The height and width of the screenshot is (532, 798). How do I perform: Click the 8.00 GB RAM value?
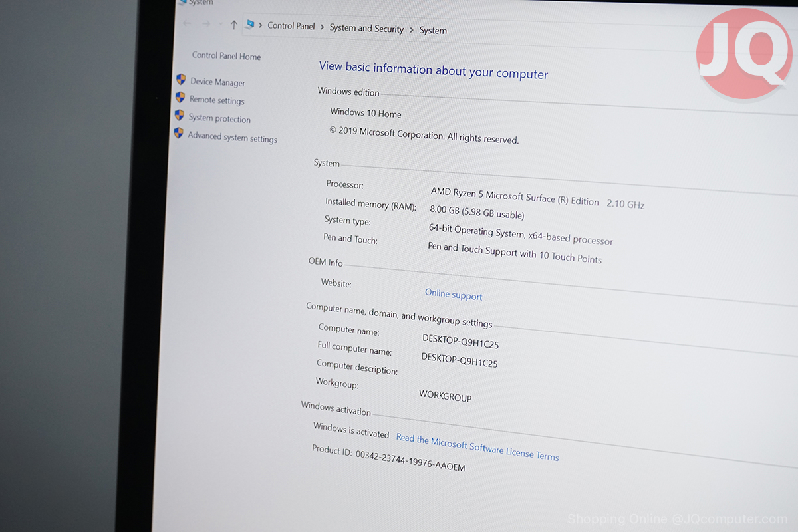(477, 213)
